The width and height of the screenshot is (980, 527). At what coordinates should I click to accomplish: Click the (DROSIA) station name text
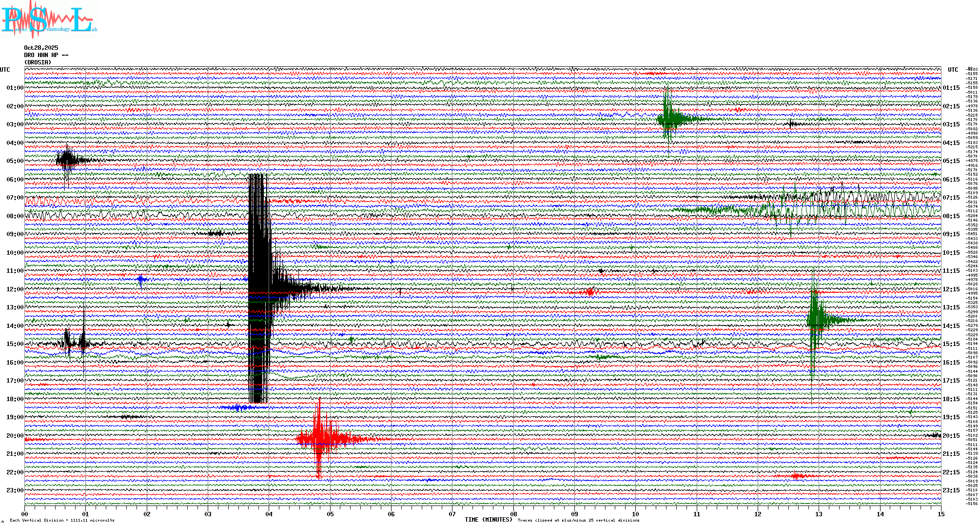(x=38, y=62)
